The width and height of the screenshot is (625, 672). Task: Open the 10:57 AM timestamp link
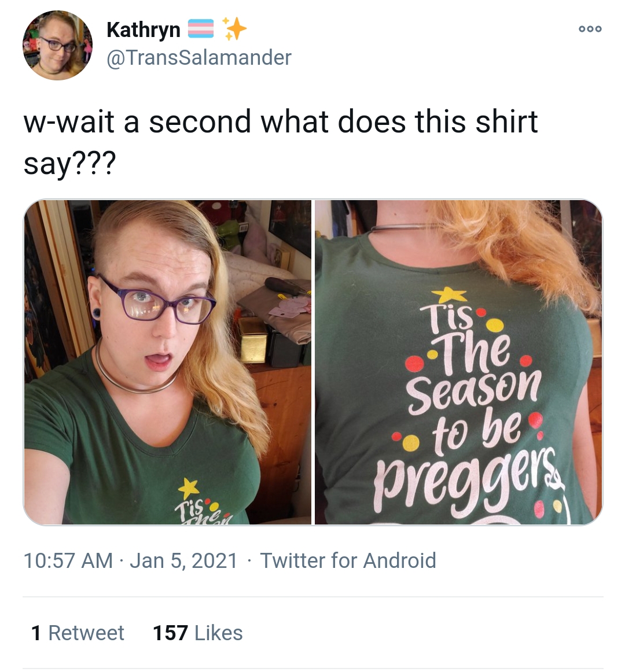68,560
